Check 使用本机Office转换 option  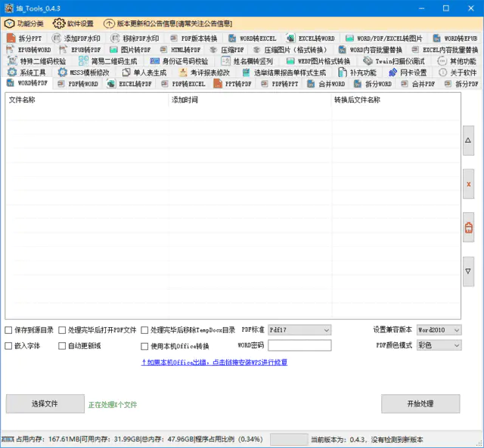click(x=145, y=346)
